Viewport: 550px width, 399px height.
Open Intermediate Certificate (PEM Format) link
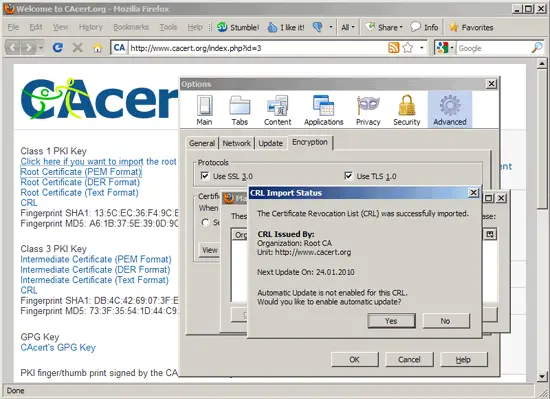tap(96, 259)
